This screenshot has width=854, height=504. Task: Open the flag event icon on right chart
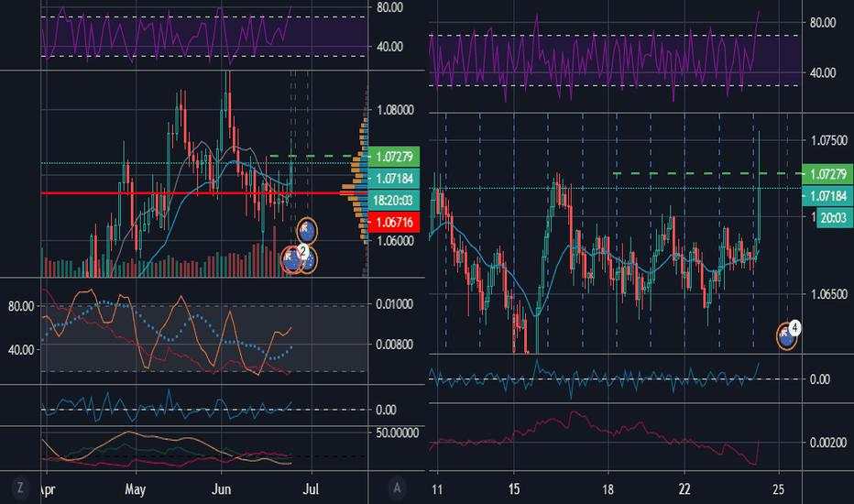(x=786, y=336)
